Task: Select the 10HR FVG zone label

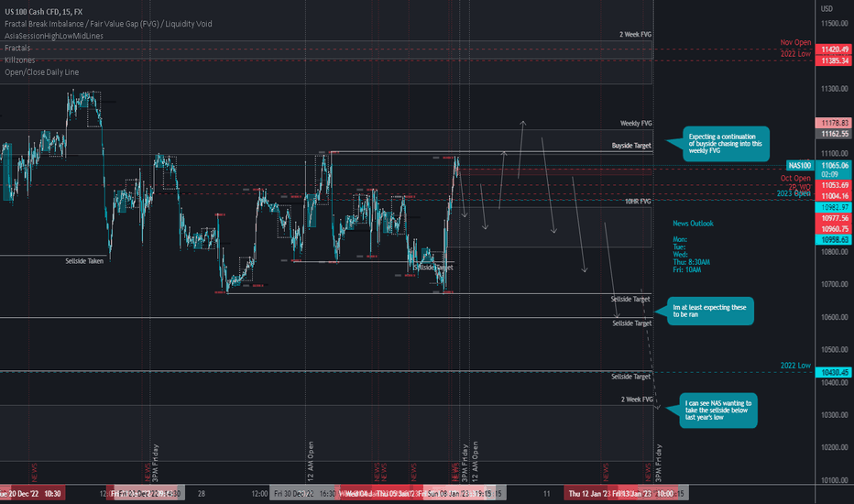Action: coord(638,201)
